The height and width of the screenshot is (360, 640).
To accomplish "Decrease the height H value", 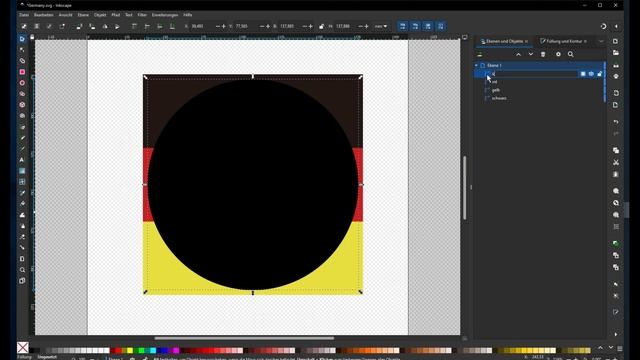I will [x=360, y=27].
